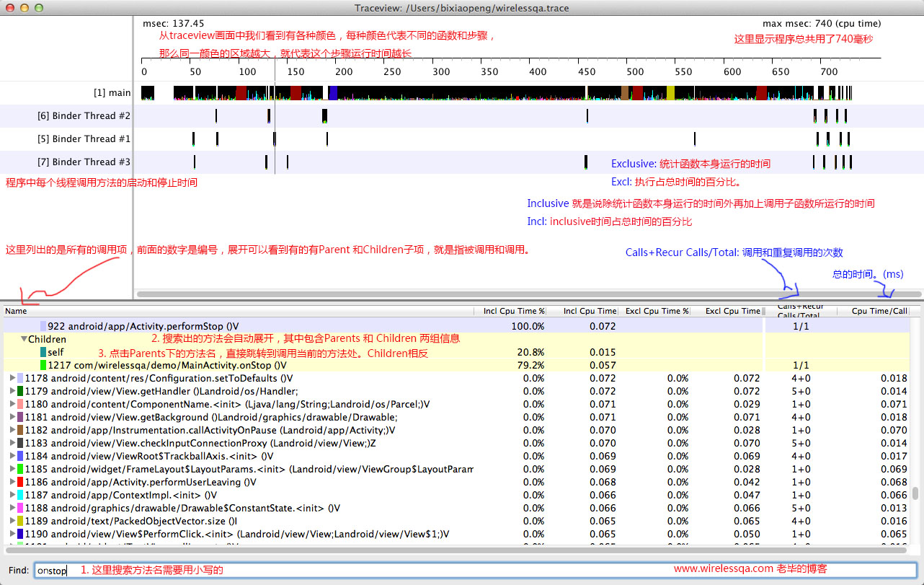The height and width of the screenshot is (585, 924).
Task: Expand row 1190 View$PerformClick.<init>
Action: (12, 534)
